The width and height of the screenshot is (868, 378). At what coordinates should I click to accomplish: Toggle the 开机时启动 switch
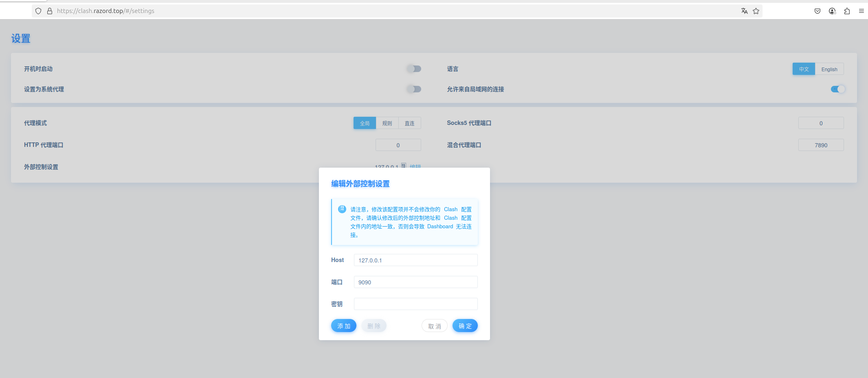point(414,69)
